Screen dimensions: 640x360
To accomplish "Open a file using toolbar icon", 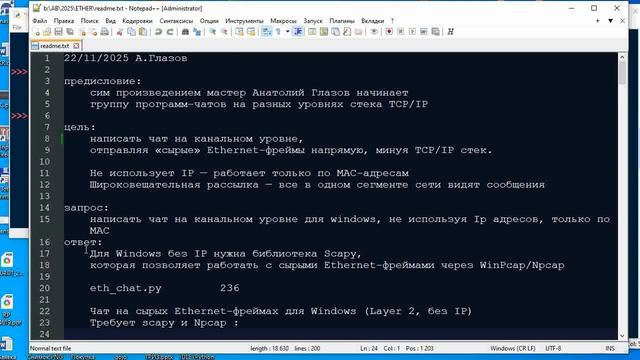I will click(x=47, y=32).
